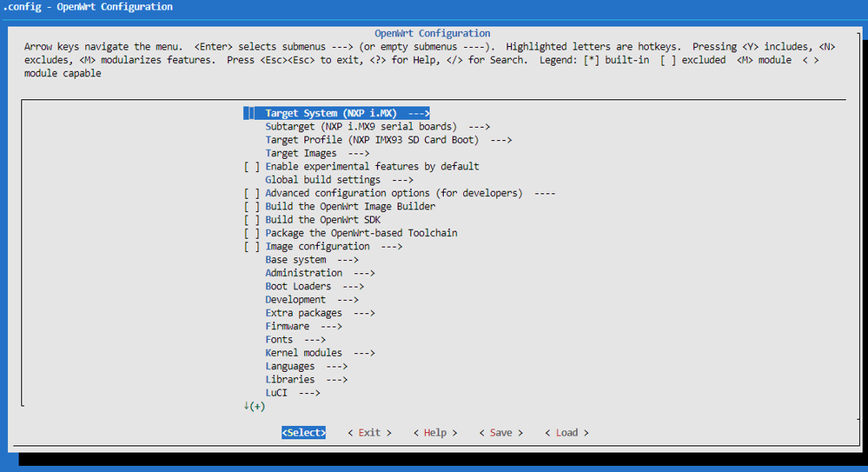
Task: Open the Target System (NXP i.MX) submenu
Action: tap(336, 113)
